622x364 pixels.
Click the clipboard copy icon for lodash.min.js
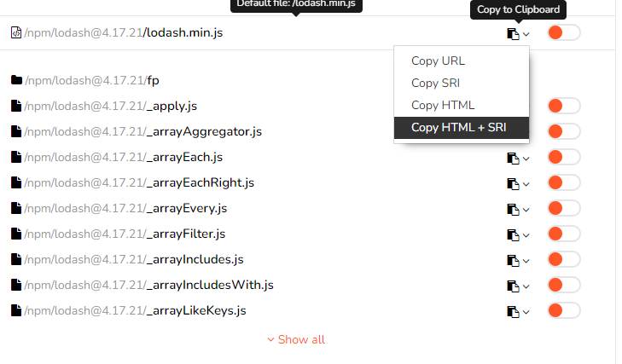pyautogui.click(x=513, y=34)
